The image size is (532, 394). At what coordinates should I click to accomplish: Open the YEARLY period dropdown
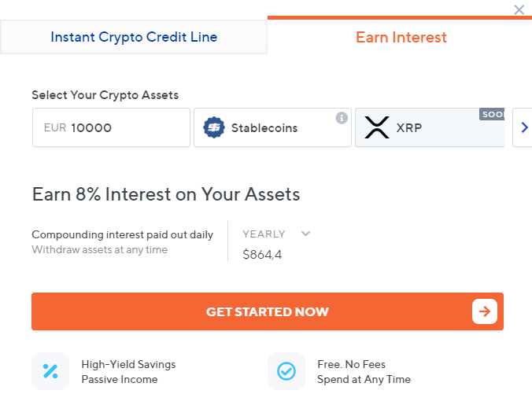276,234
